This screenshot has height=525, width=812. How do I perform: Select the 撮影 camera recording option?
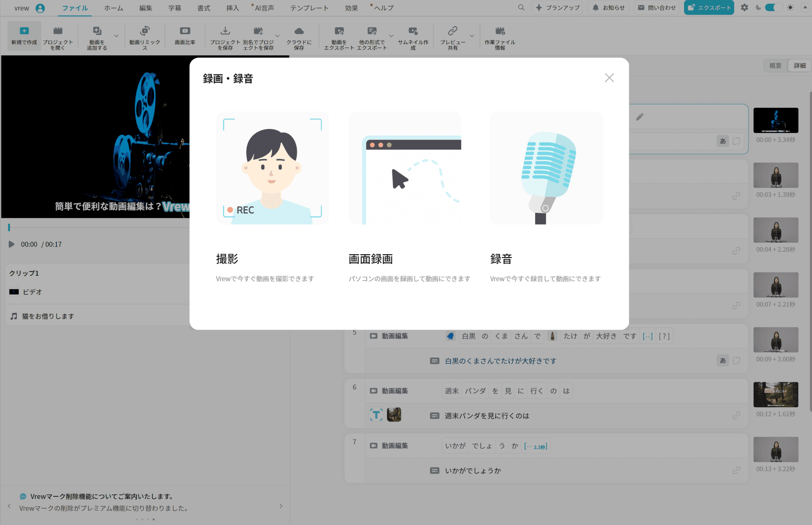pyautogui.click(x=272, y=168)
